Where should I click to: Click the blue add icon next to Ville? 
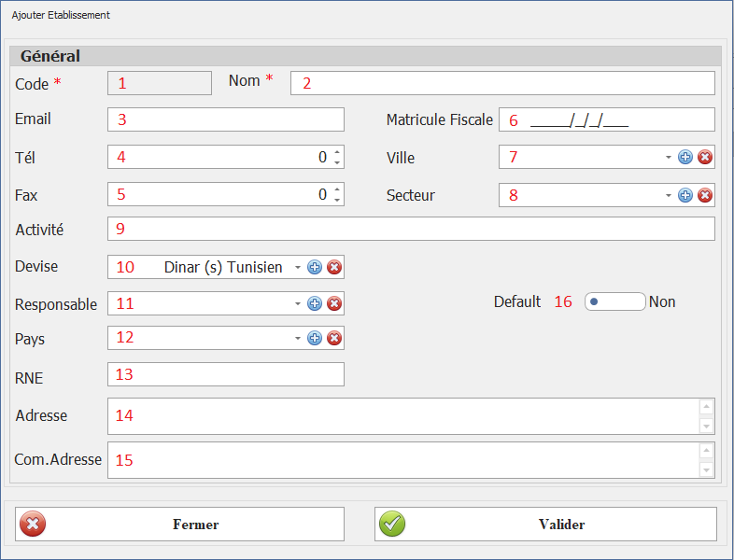point(685,157)
